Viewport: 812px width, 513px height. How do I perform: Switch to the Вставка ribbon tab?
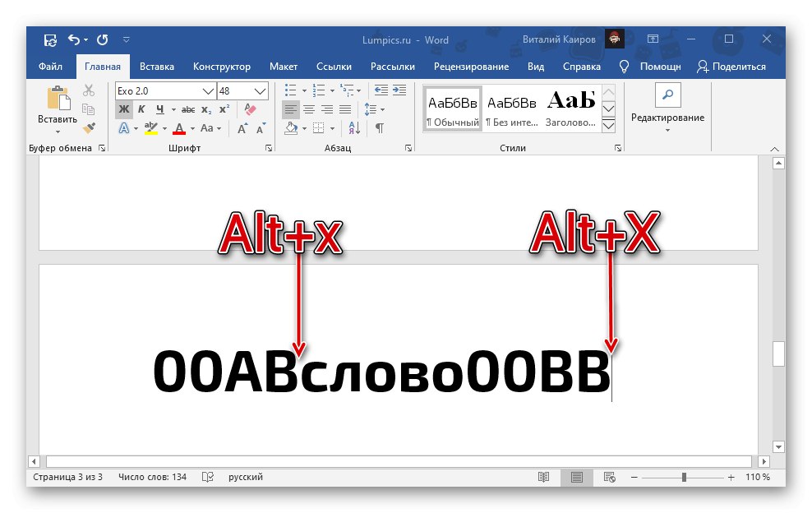point(157,67)
